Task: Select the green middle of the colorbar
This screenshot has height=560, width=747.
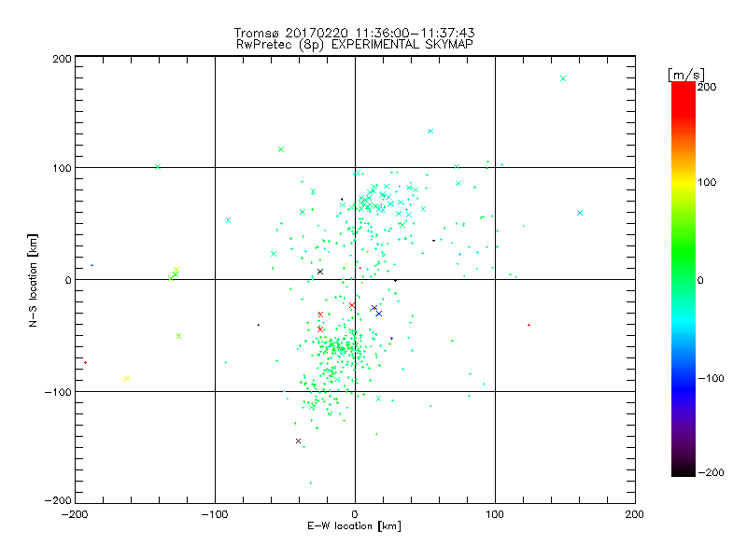Action: click(684, 279)
